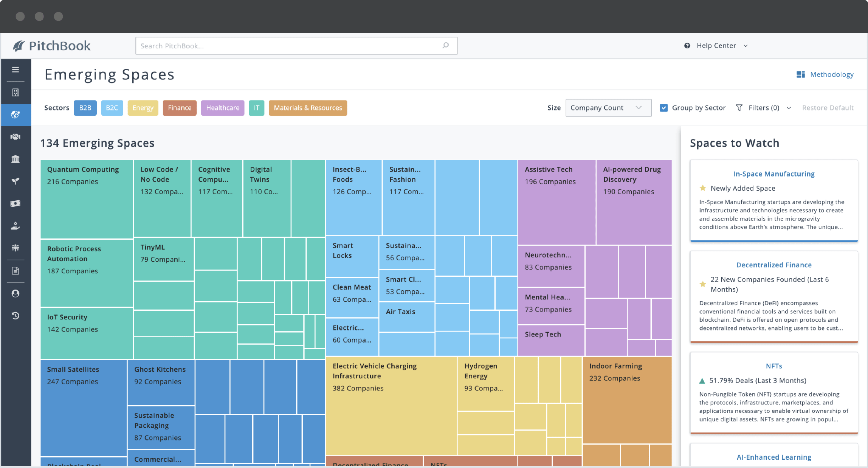The image size is (868, 468).
Task: Open the Company Count size dropdown
Action: point(608,108)
